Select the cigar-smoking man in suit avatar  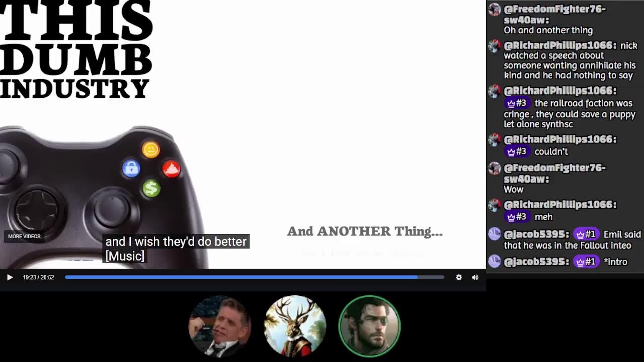click(219, 326)
